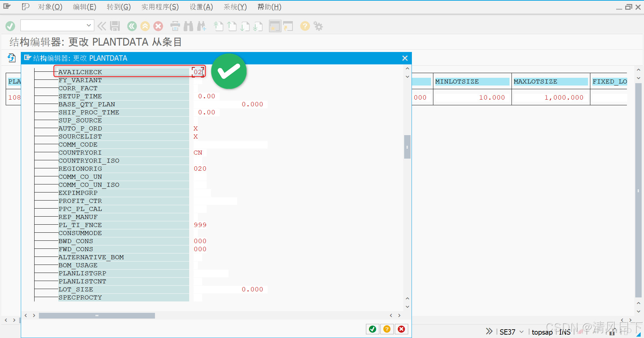Click the yellow Exit arrow icon
This screenshot has height=338, width=644.
[x=145, y=26]
